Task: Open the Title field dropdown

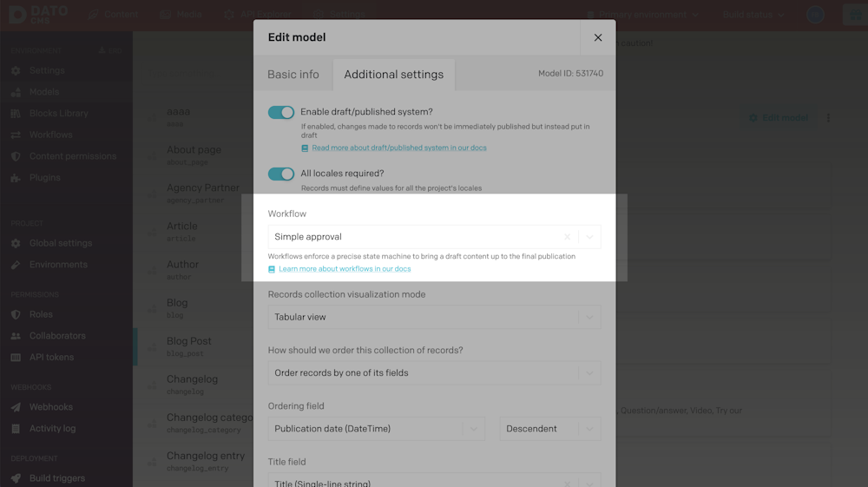Action: point(435,482)
